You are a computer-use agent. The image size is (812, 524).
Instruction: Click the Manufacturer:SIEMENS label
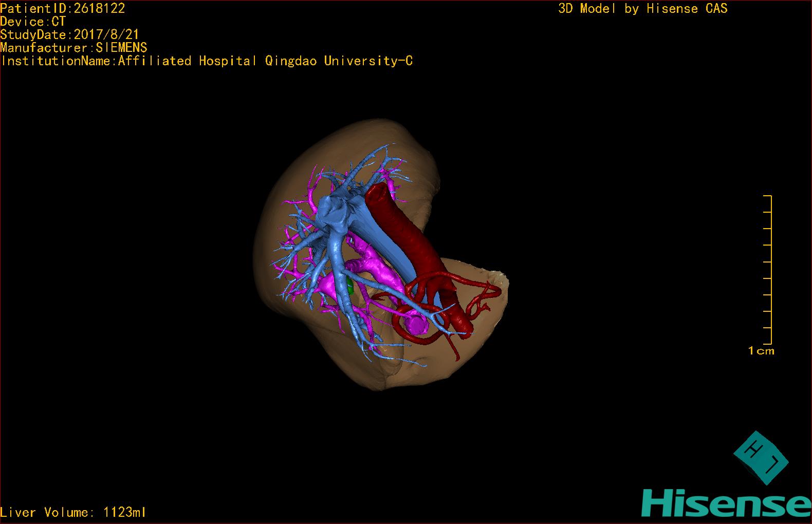pos(73,48)
